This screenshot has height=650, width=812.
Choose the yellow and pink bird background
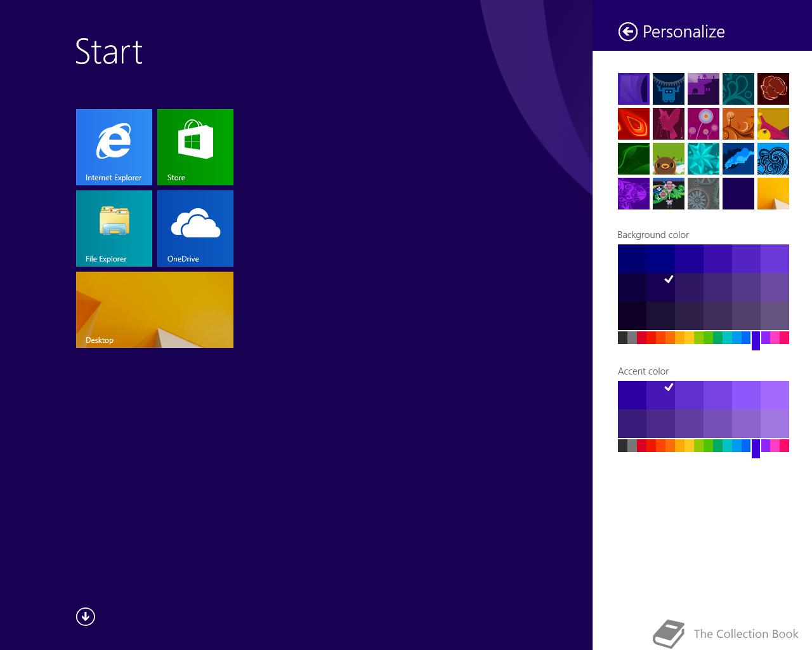tap(773, 124)
